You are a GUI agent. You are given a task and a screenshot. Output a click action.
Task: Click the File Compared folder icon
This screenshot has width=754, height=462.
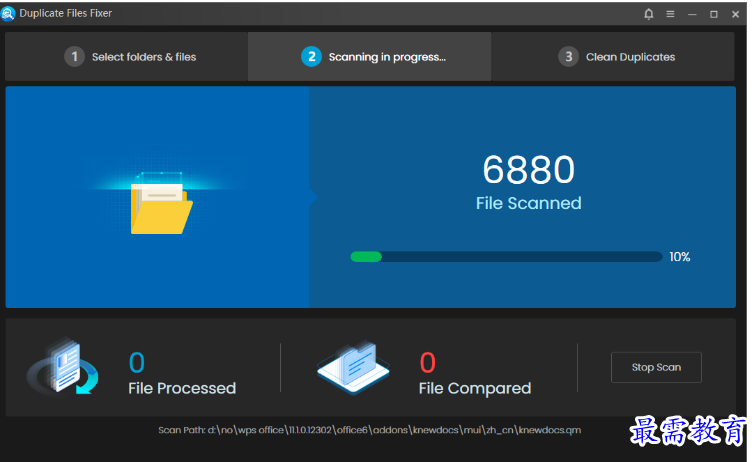pos(353,367)
